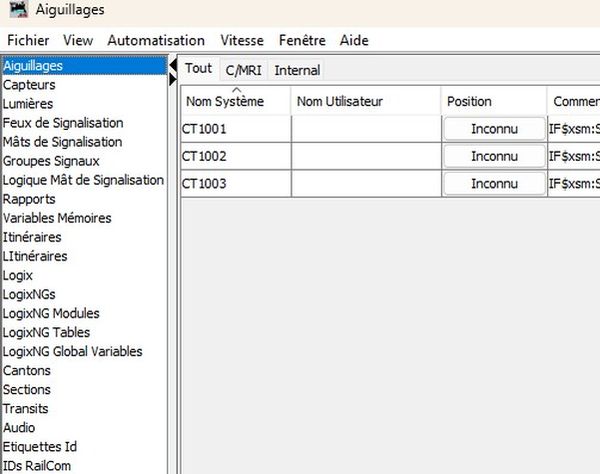This screenshot has height=474, width=600.
Task: Open the Fichier menu
Action: coord(28,41)
